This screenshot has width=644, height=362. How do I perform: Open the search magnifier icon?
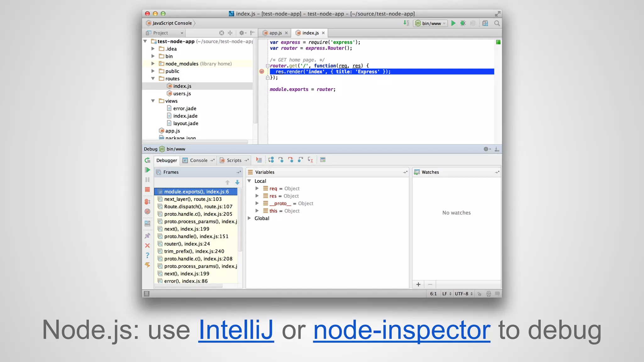coord(497,23)
